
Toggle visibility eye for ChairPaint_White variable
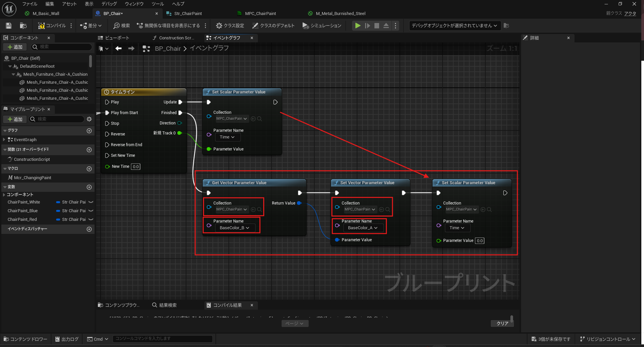(x=91, y=202)
